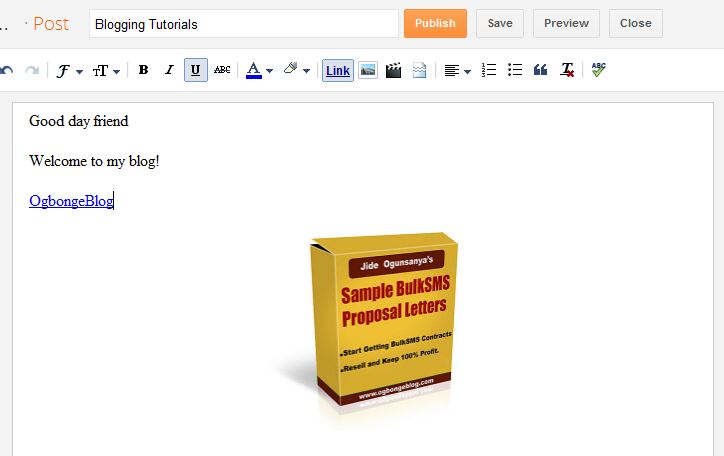Viewport: 724px width, 456px height.
Task: Apply bullet list formatting
Action: coord(515,70)
